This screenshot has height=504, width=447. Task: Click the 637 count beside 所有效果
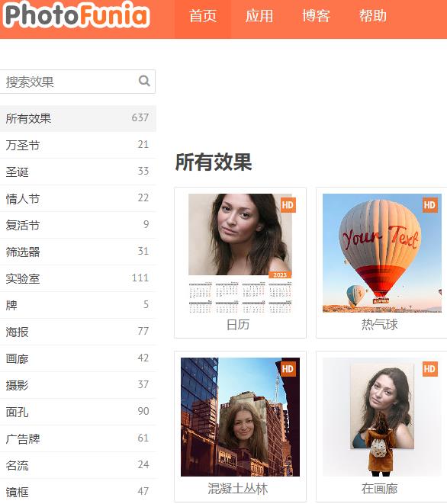[x=140, y=117]
